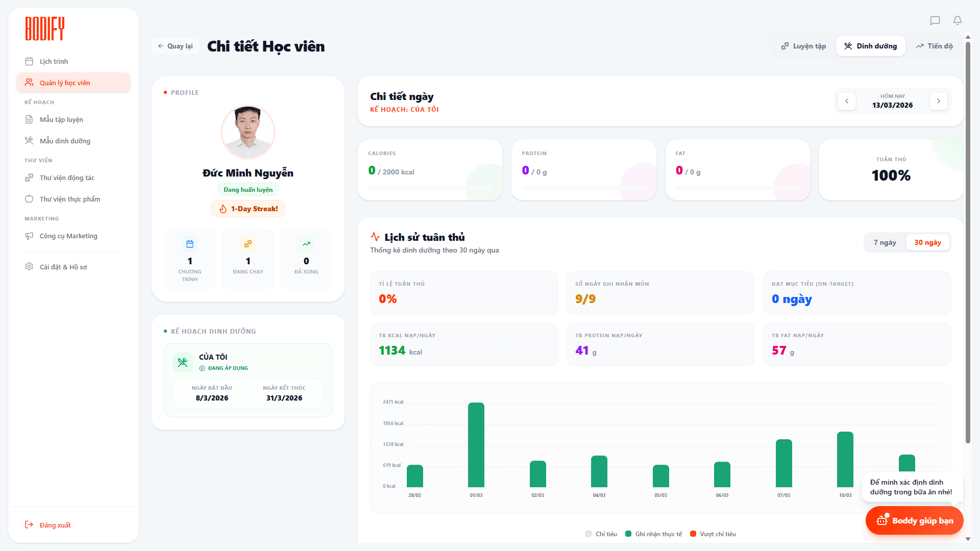This screenshot has height=551, width=980.
Task: Open Cài đặt & Hồ sơ settings
Action: click(x=63, y=267)
